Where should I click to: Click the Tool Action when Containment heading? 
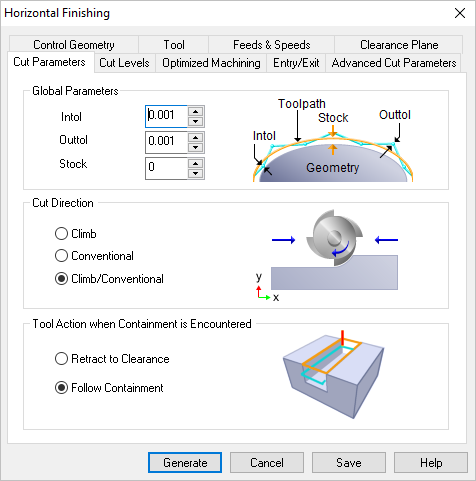pos(142,324)
